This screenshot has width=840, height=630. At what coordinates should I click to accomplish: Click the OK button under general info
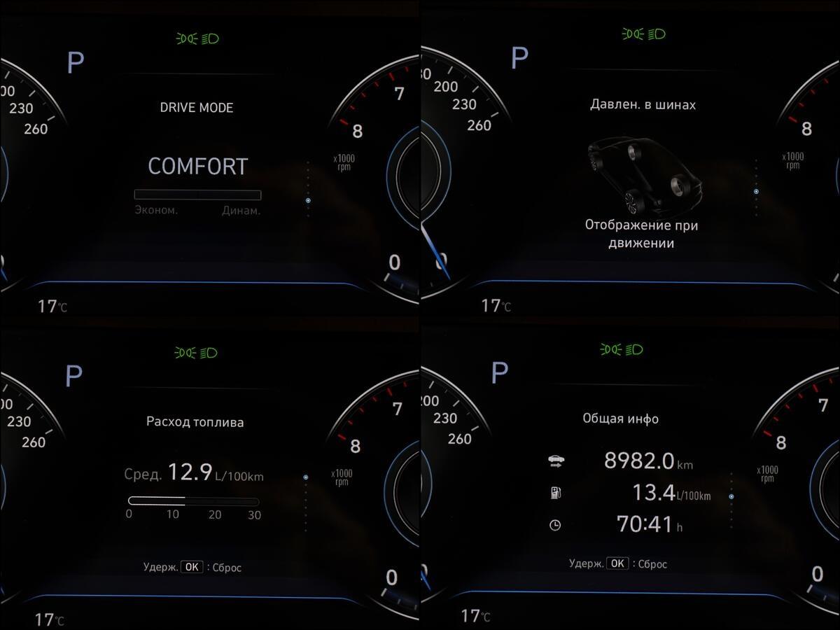(617, 563)
